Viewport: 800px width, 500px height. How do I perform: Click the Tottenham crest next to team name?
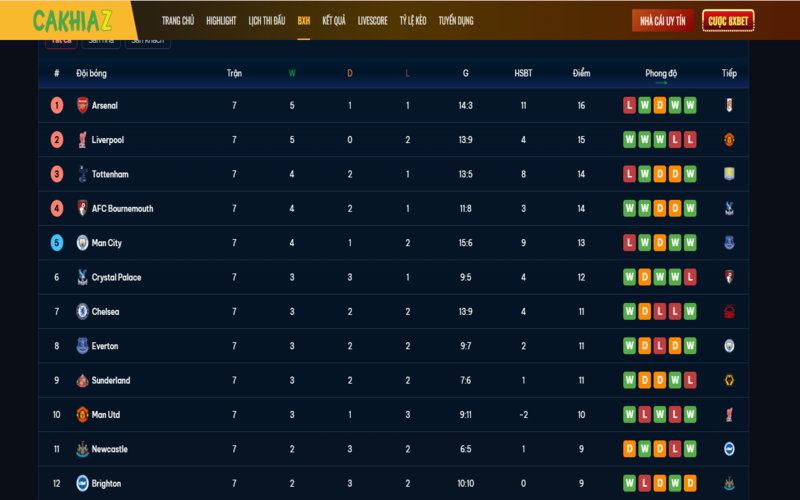[82, 174]
